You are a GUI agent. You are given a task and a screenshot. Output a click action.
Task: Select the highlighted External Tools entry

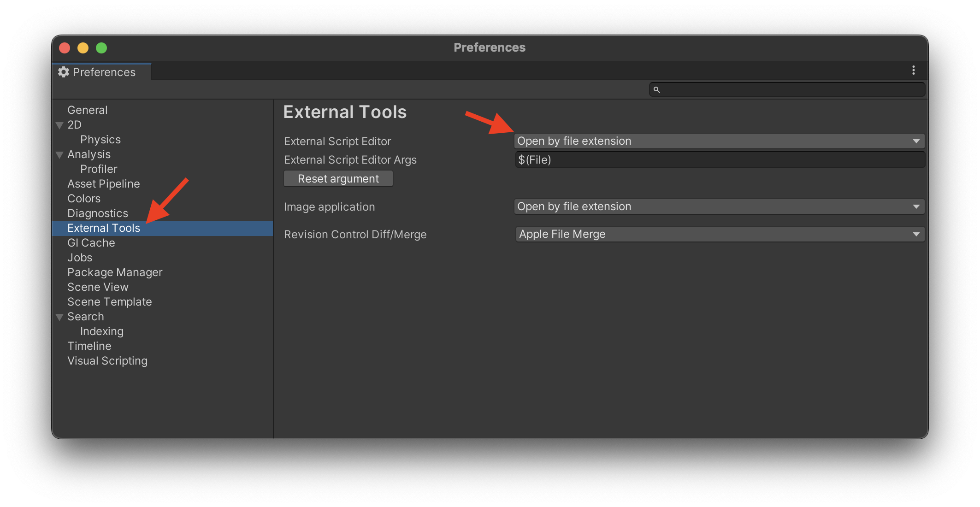pos(104,228)
